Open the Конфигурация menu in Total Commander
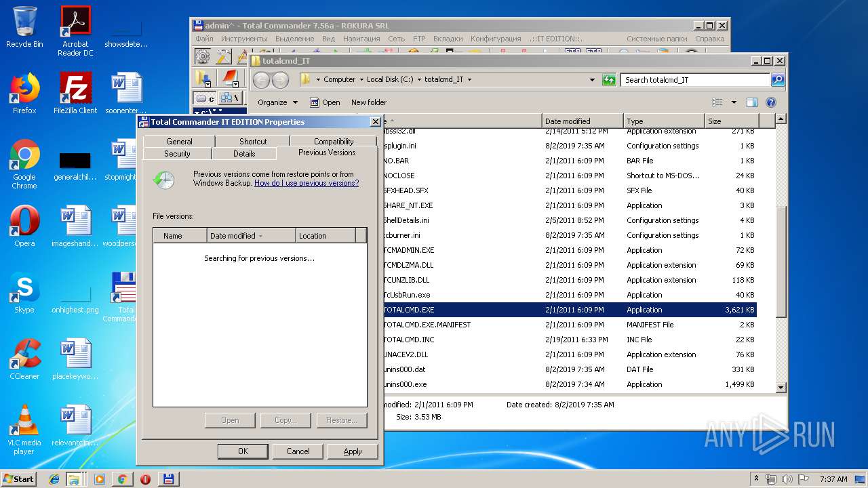The image size is (868, 488). click(x=496, y=39)
